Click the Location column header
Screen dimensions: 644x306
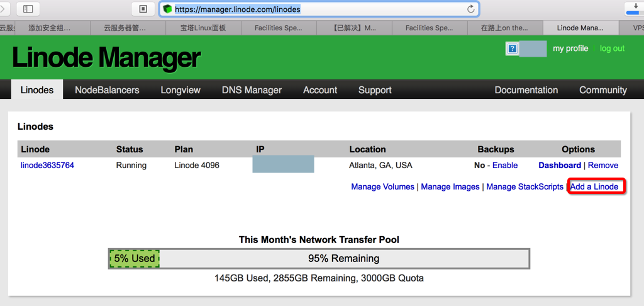367,149
